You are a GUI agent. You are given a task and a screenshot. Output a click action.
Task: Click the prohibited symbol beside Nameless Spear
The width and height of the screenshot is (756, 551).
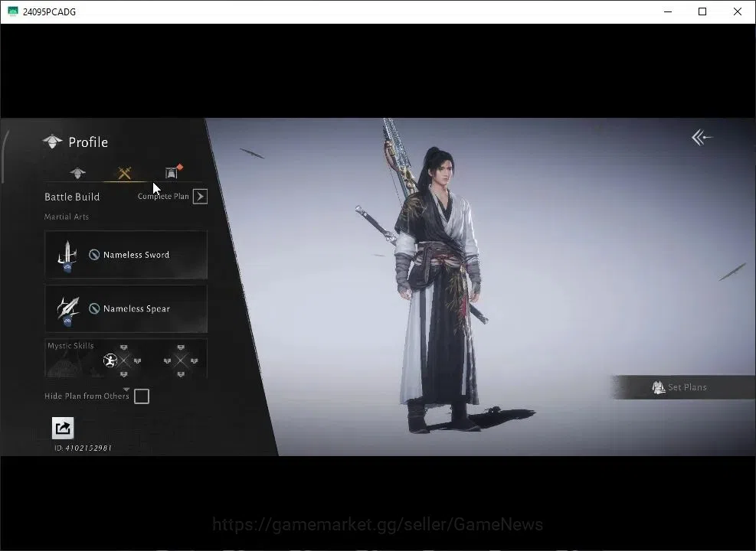click(94, 308)
